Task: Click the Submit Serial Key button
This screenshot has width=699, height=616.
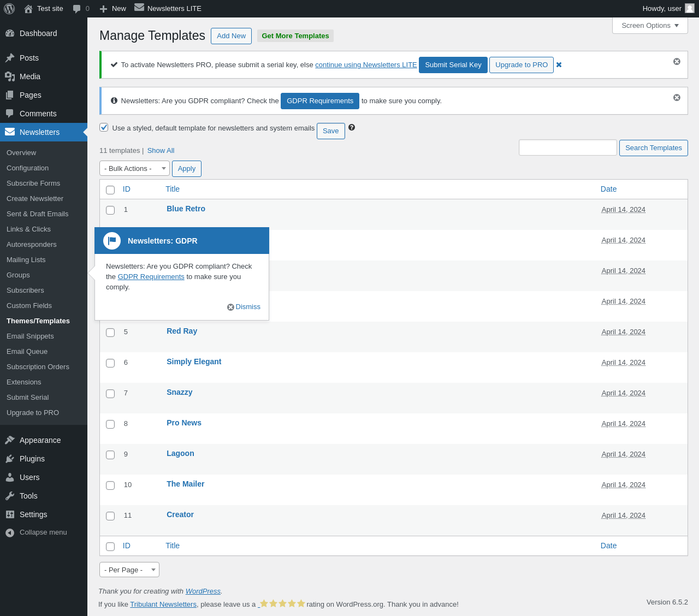Action: [x=453, y=65]
